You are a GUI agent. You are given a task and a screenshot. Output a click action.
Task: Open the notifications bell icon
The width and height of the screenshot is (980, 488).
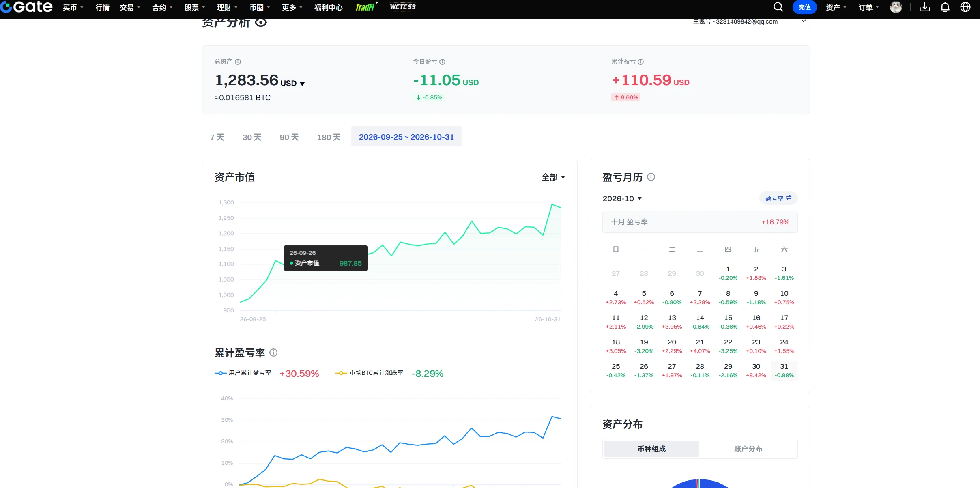pyautogui.click(x=945, y=7)
